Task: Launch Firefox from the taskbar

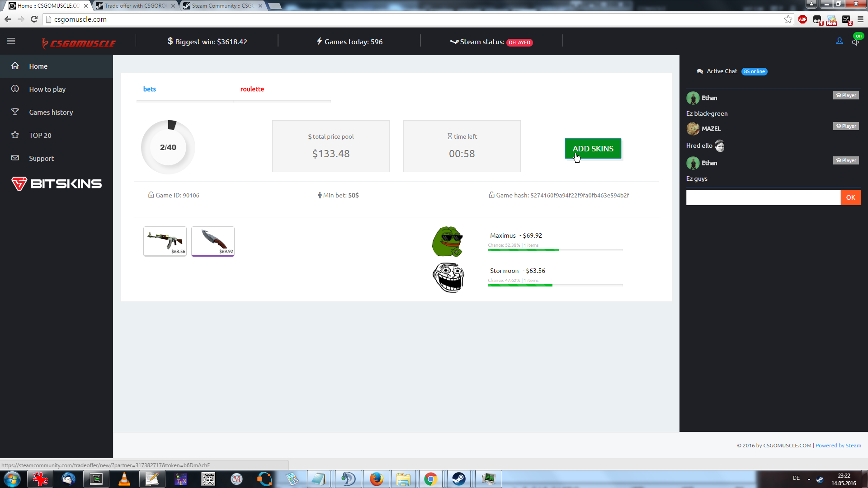Action: pyautogui.click(x=376, y=479)
